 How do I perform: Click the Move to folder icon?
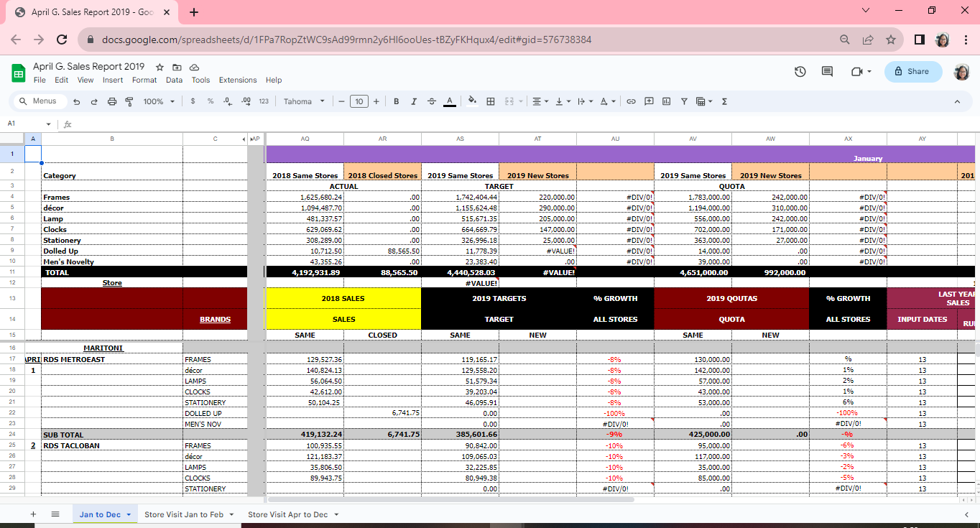(x=177, y=67)
